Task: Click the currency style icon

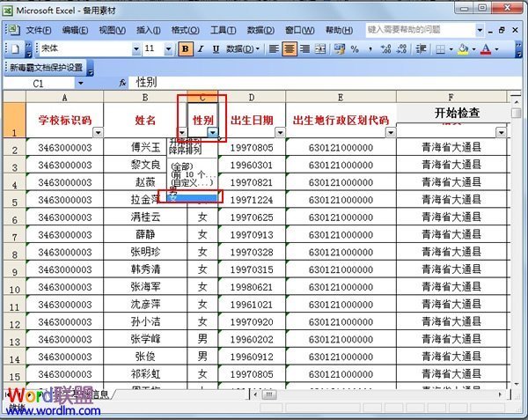Action: click(x=340, y=49)
